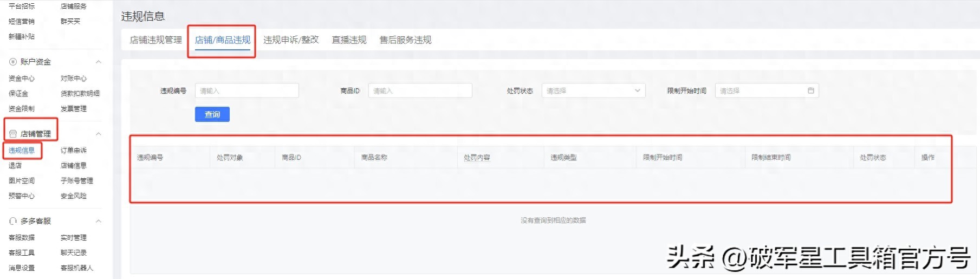Go to 资金中心
The height and width of the screenshot is (279, 980).
click(x=22, y=79)
